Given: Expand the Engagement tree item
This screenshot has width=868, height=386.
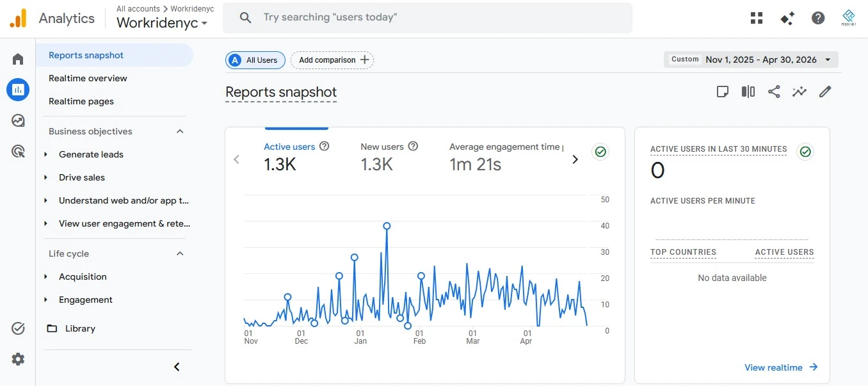Looking at the screenshot, I should click(45, 300).
